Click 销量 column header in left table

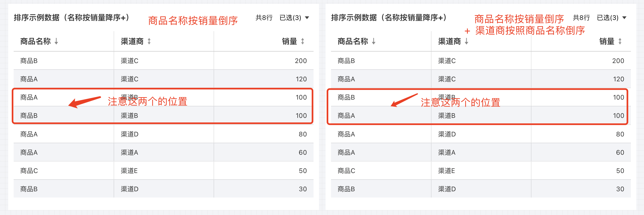coord(289,41)
